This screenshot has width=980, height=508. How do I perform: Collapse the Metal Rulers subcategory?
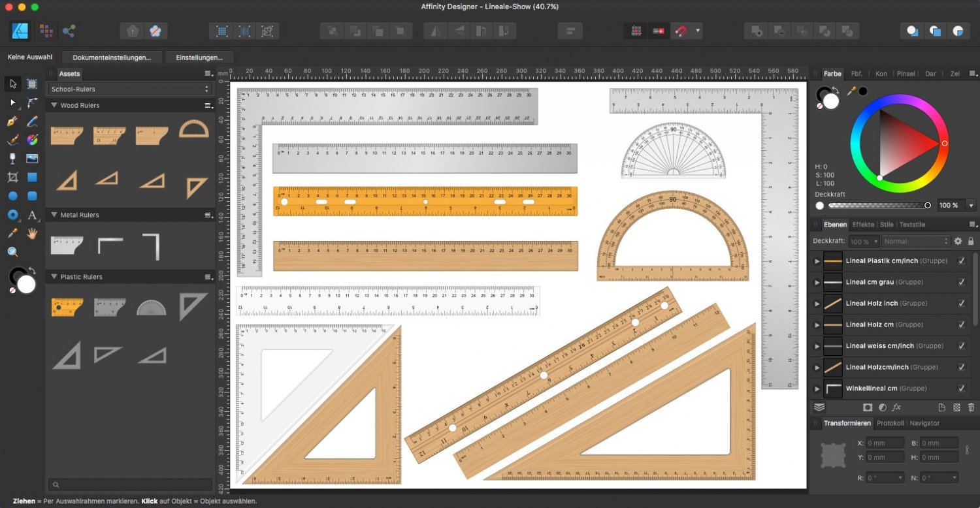54,215
